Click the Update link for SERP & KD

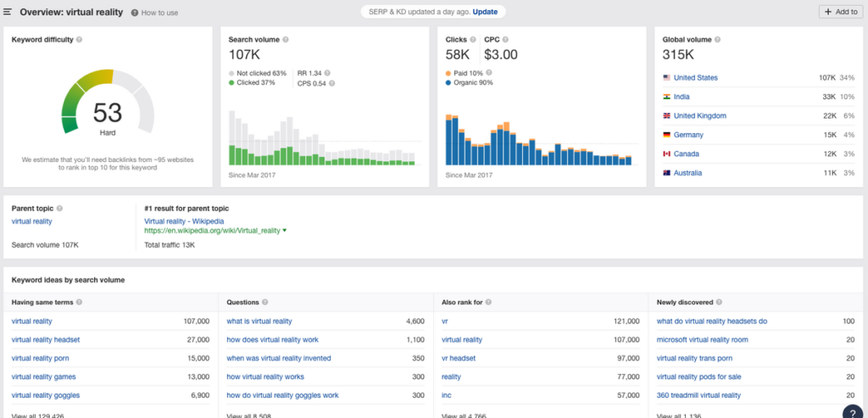(x=485, y=12)
